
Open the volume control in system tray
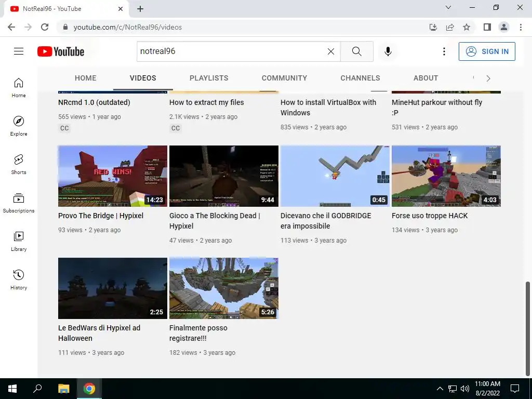coord(465,389)
